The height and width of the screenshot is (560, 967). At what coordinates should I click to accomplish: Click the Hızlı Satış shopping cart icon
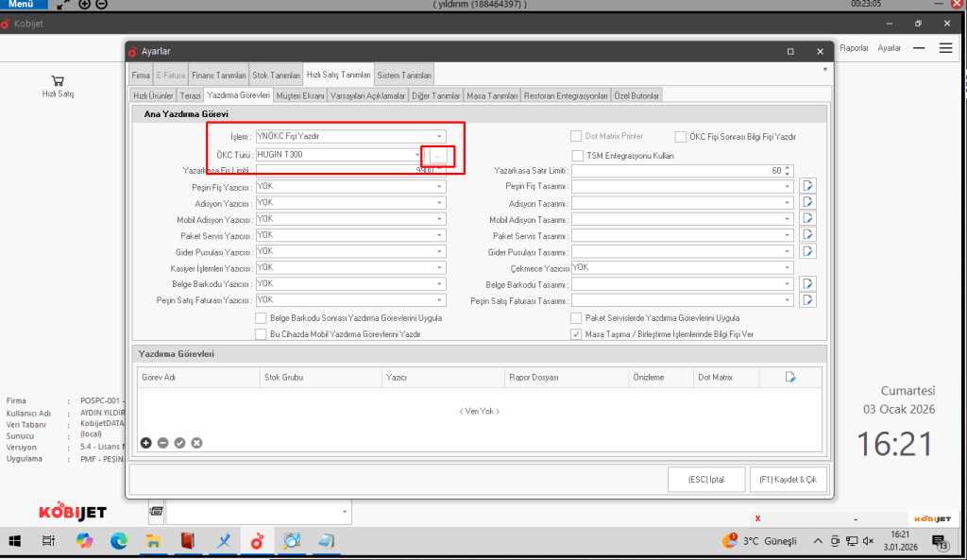pyautogui.click(x=58, y=81)
